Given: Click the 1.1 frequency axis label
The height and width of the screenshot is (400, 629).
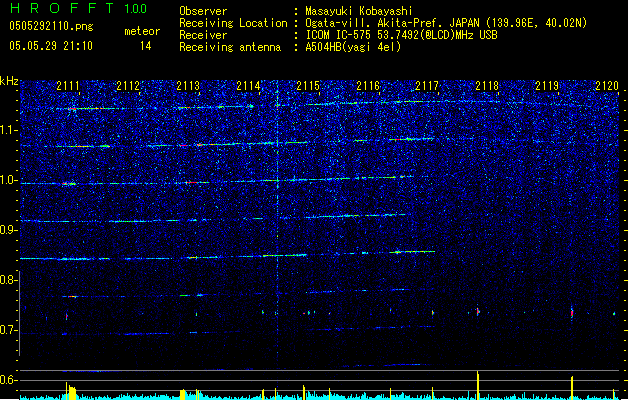Looking at the screenshot, I should [8, 130].
